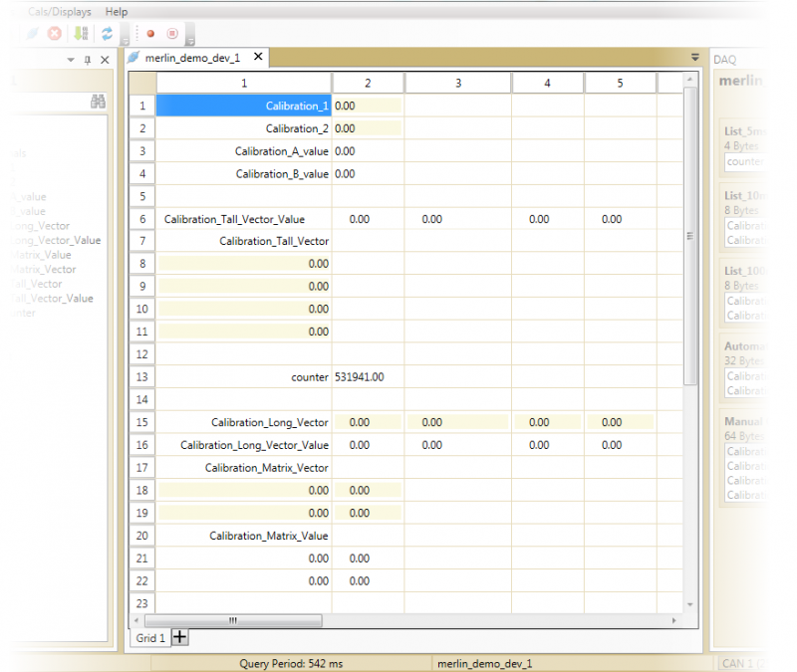This screenshot has width=797, height=672.
Task: Click column 3 header in grid
Action: click(457, 83)
